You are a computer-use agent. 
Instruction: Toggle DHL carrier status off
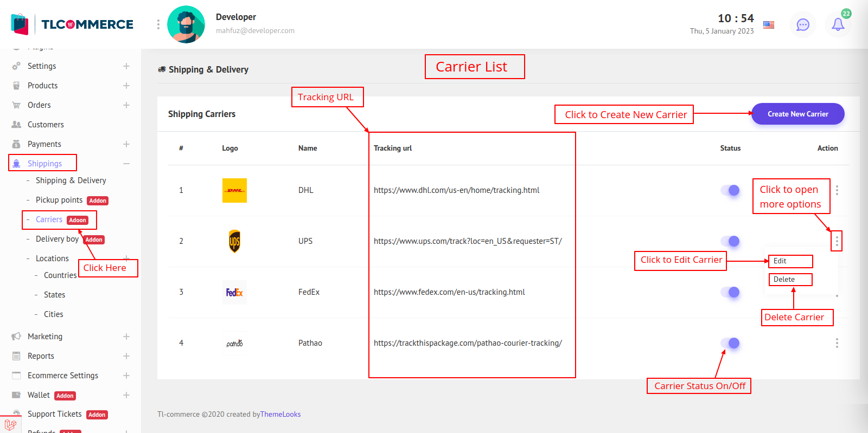(x=730, y=190)
